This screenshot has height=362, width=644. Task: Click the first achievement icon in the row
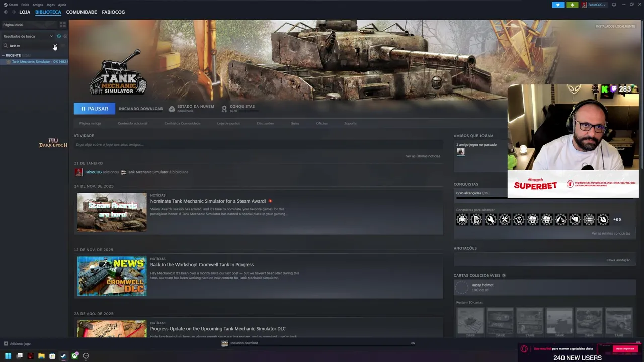[462, 219]
